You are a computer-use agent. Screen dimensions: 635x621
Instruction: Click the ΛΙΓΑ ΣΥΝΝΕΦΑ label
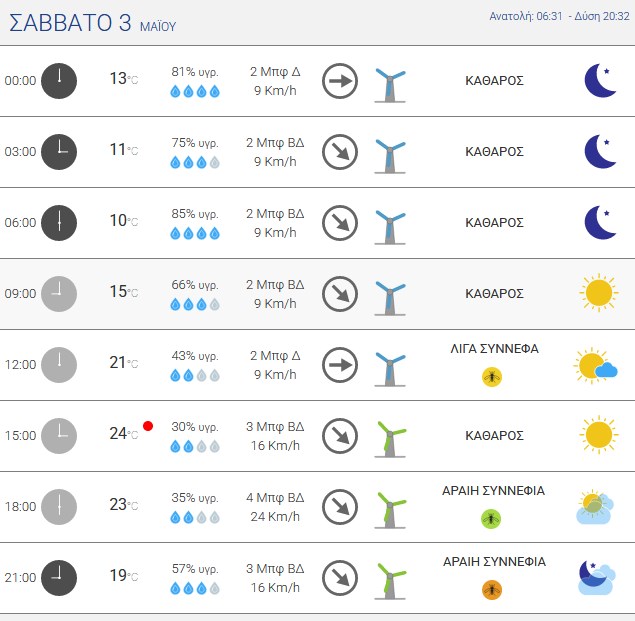[494, 349]
